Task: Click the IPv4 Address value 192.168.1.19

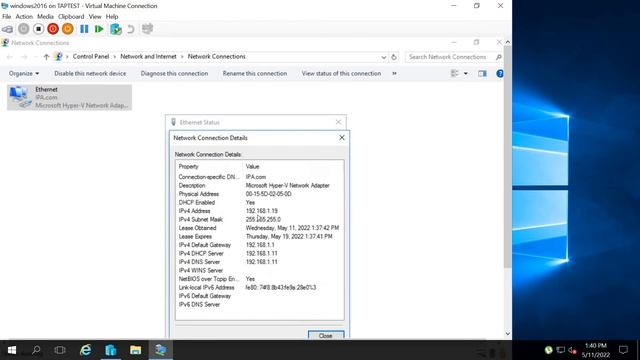Action: click(x=262, y=211)
